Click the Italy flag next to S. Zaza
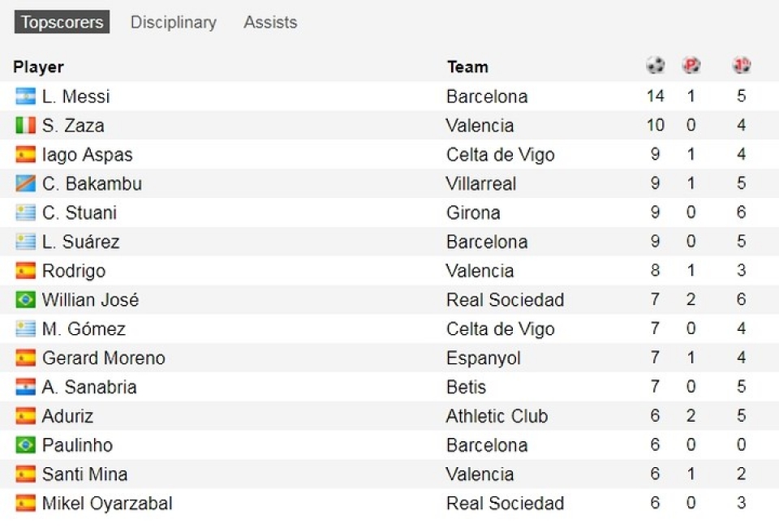 25,126
